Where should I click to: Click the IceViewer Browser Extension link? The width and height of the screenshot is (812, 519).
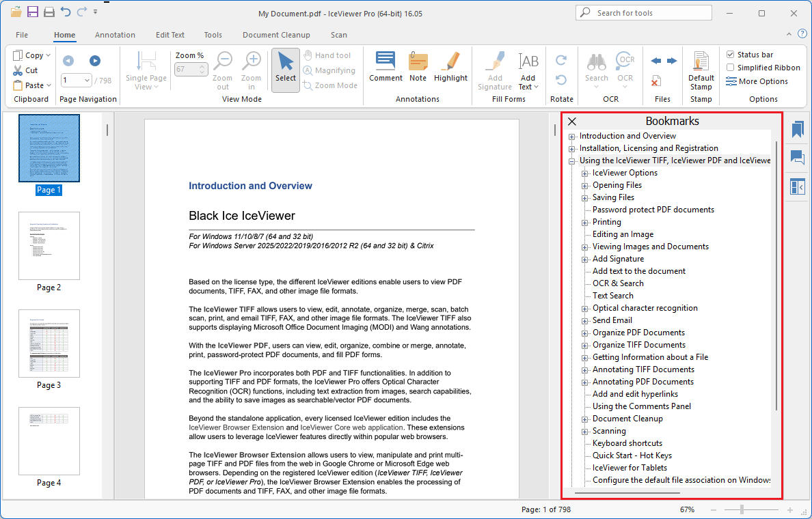point(236,427)
